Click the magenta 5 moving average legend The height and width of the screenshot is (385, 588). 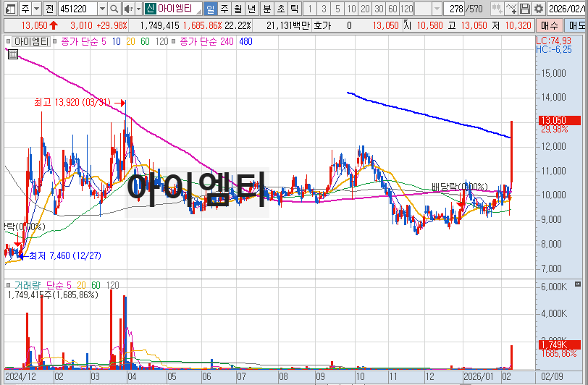[104, 41]
